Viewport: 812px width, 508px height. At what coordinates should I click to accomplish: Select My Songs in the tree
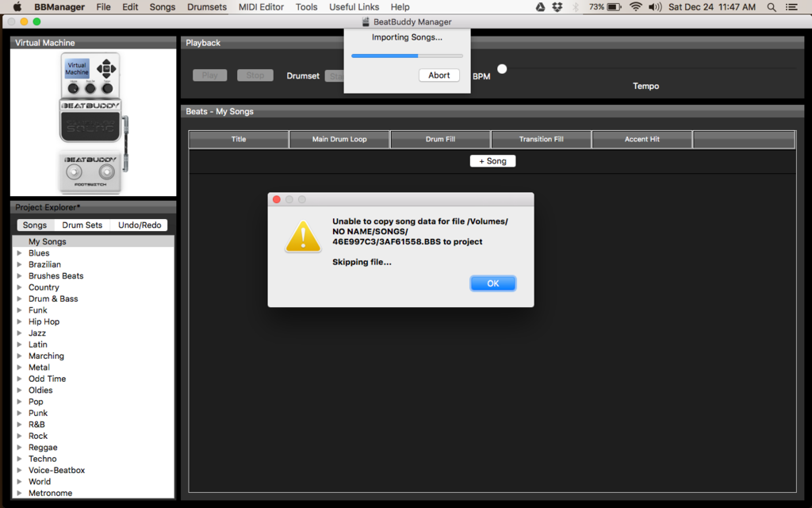point(94,241)
